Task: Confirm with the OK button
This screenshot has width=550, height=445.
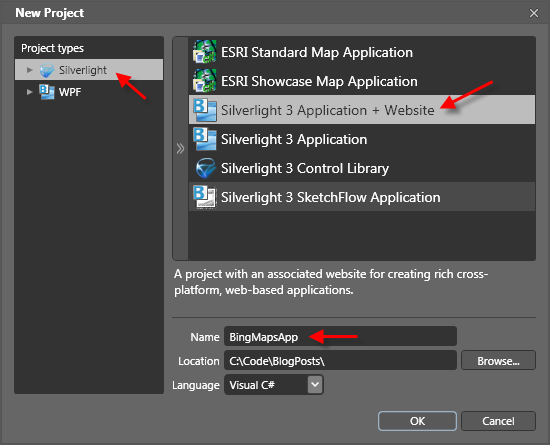Action: 417,421
